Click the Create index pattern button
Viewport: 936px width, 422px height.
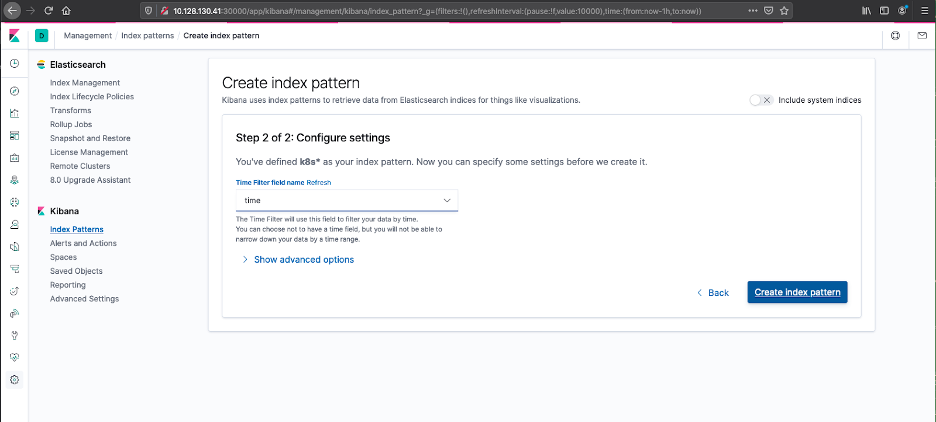point(798,292)
